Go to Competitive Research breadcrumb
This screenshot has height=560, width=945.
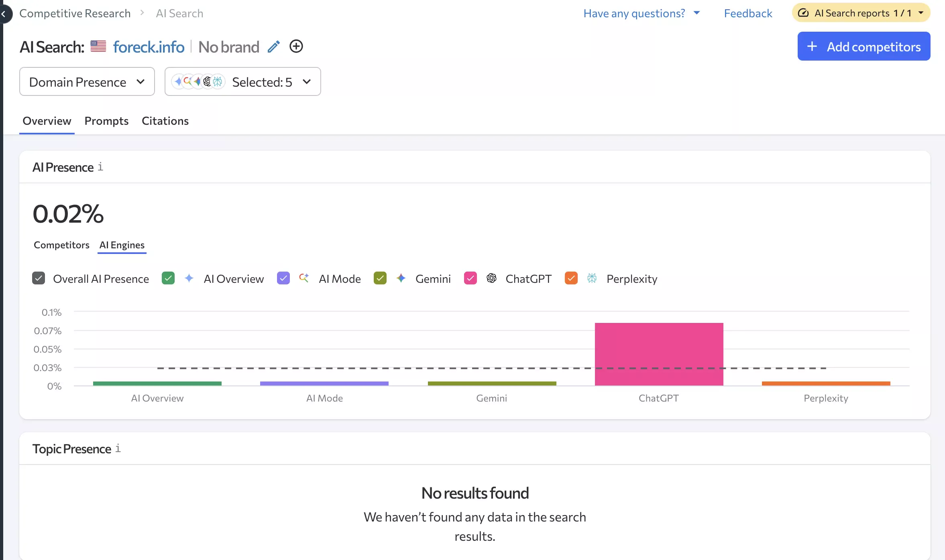pyautogui.click(x=75, y=13)
